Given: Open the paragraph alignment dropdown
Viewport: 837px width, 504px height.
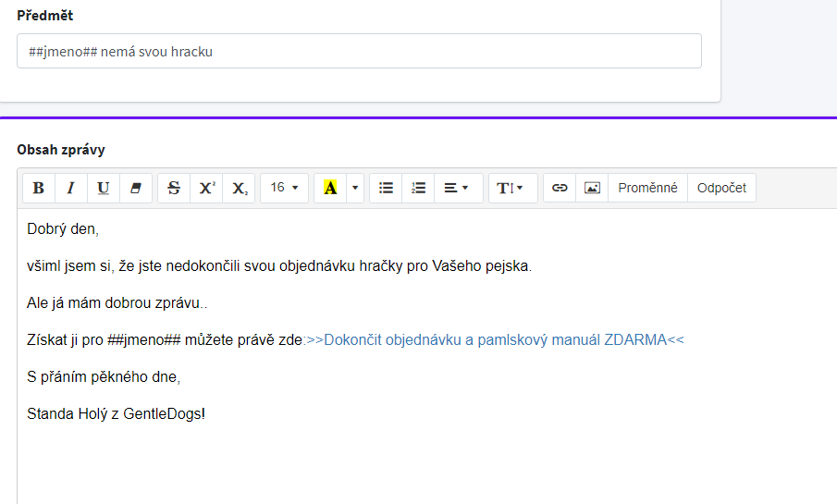Looking at the screenshot, I should 459,188.
